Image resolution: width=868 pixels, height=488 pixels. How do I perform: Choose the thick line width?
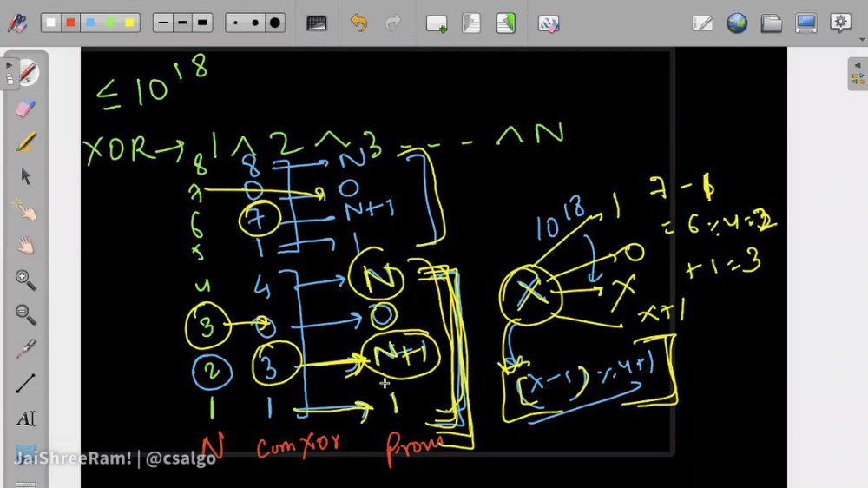click(x=202, y=23)
